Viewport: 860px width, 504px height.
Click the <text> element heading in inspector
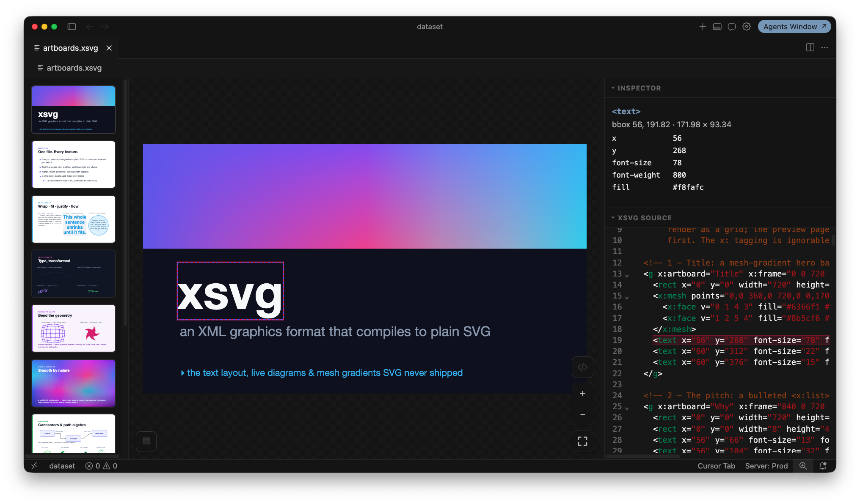click(626, 112)
